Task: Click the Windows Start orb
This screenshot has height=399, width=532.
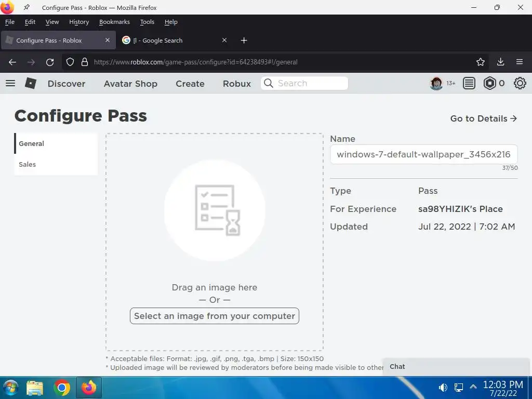Action: [10, 388]
